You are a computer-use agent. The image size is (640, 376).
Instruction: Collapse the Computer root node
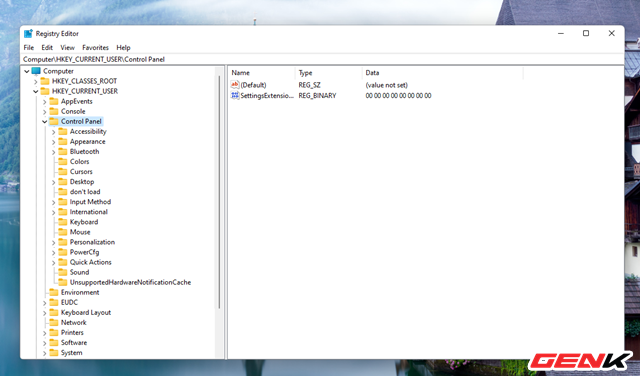(27, 71)
